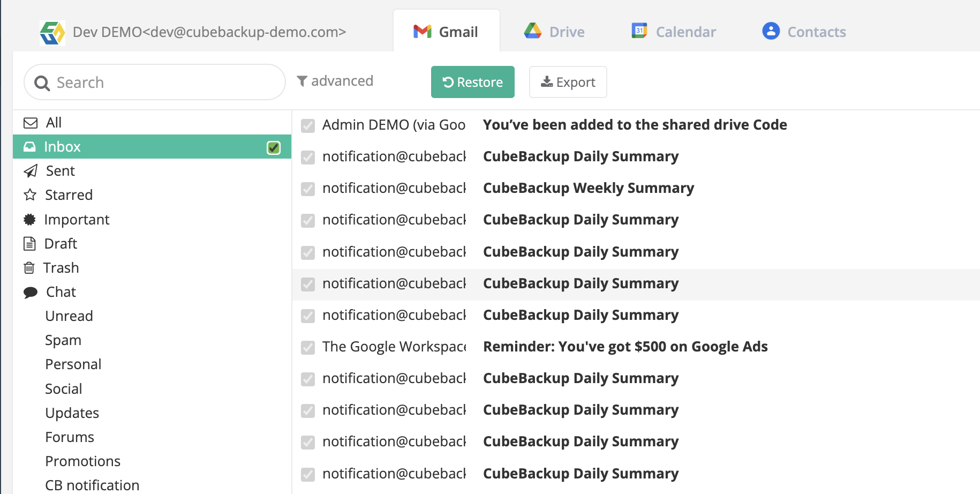The width and height of the screenshot is (980, 494).
Task: Click the Export button
Action: 568,82
